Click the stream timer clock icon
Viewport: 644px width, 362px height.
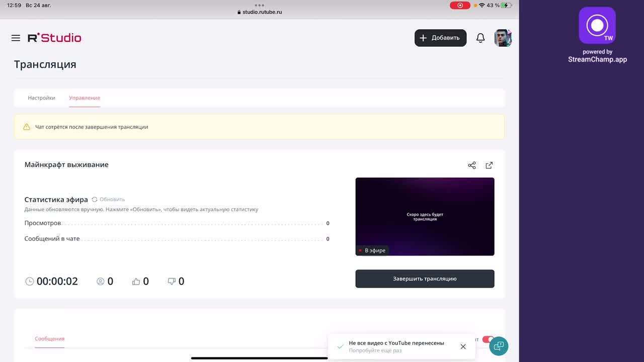[30, 282]
